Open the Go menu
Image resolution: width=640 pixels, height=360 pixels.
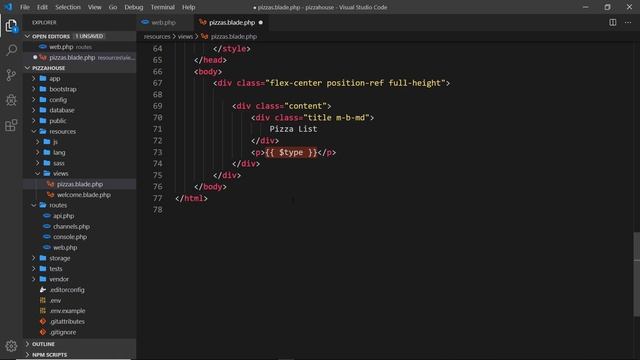[x=113, y=7]
